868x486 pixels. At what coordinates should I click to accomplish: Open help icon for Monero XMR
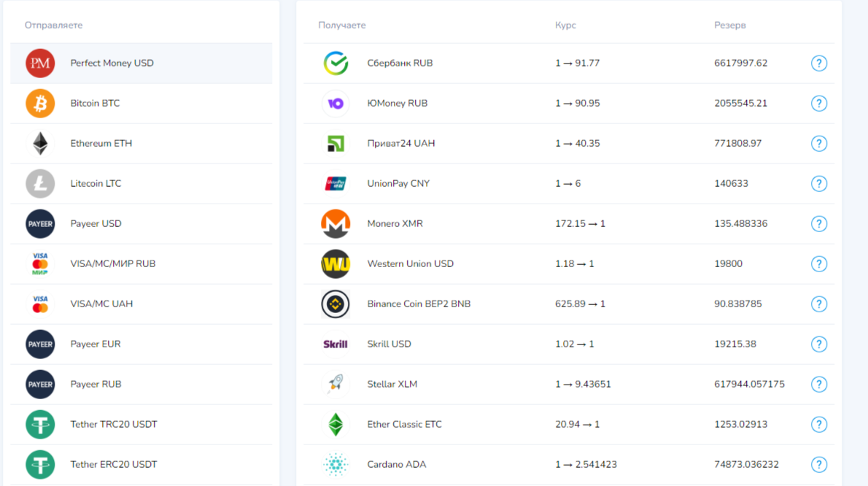[818, 223]
